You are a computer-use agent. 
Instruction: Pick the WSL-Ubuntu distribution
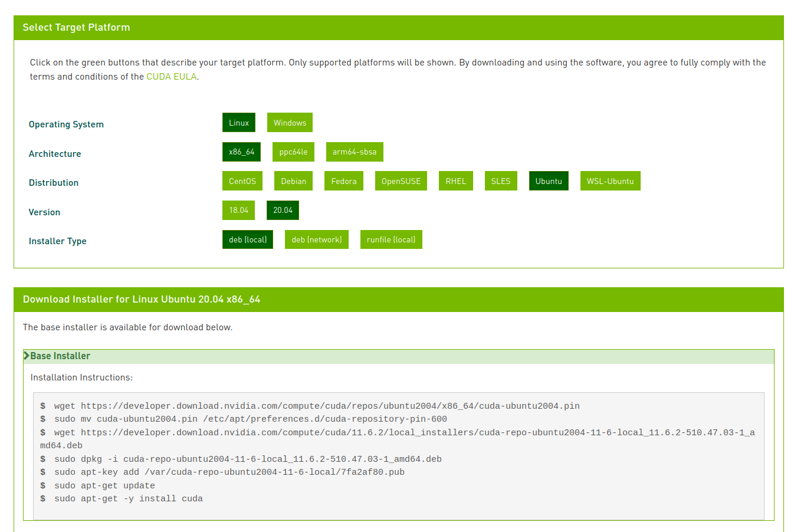click(610, 181)
